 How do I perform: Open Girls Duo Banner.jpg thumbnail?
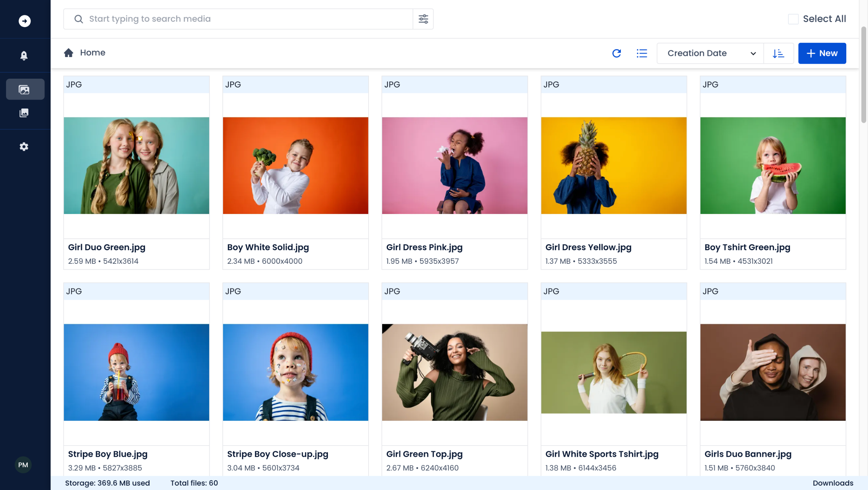click(773, 372)
